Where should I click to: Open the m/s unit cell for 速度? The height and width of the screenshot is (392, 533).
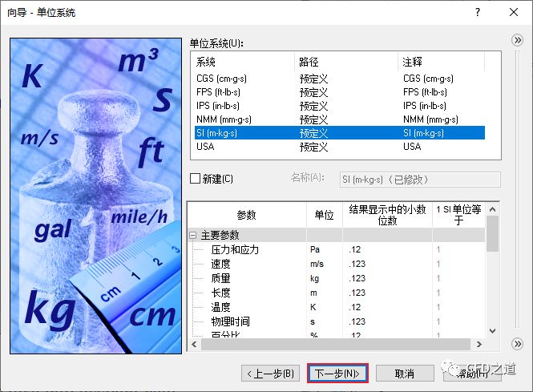tap(323, 264)
